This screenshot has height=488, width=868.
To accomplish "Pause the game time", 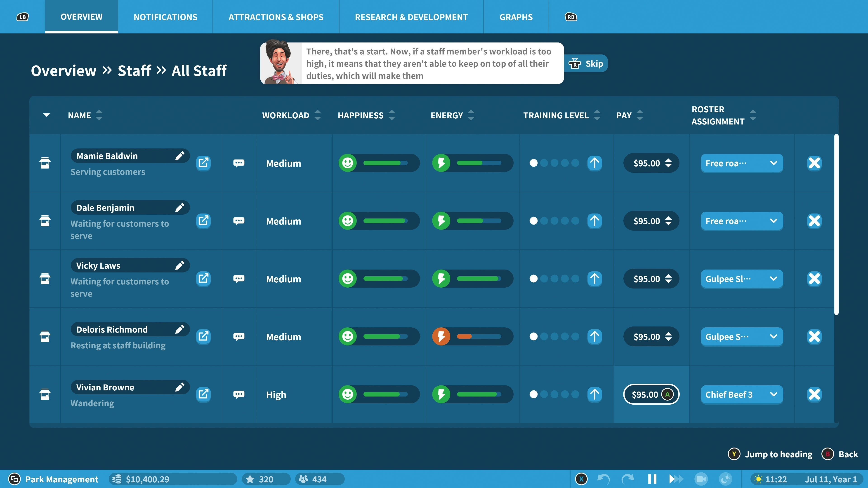I will coord(652,479).
